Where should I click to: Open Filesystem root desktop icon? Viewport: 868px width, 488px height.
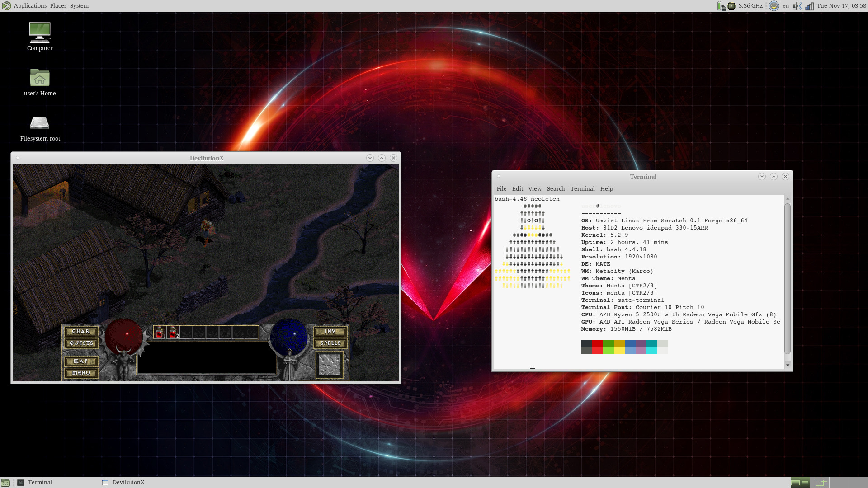pos(40,123)
